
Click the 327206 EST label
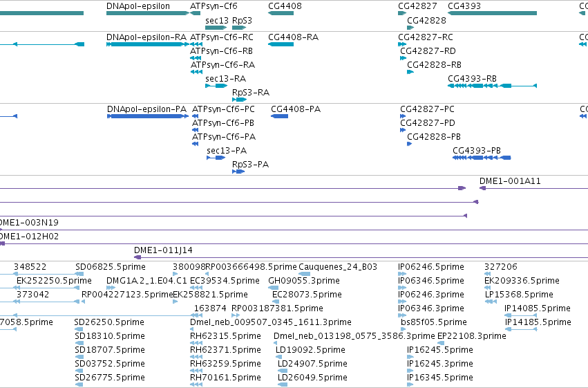(501, 267)
